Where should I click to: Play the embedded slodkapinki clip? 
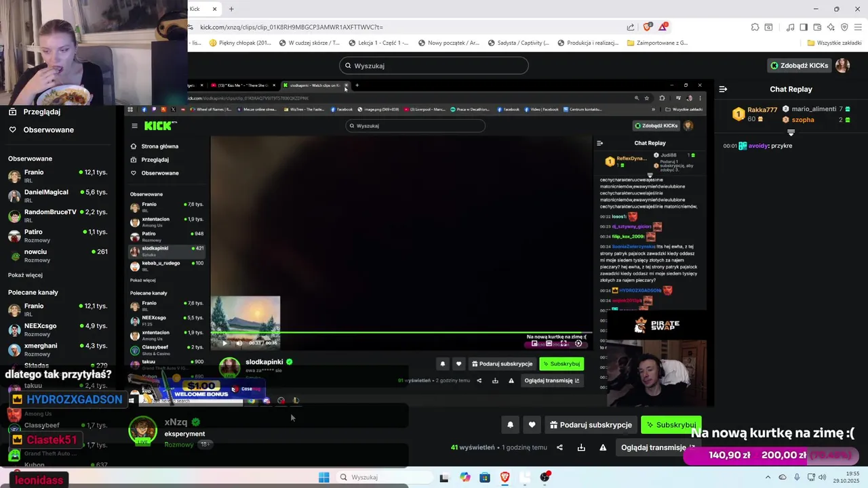224,343
